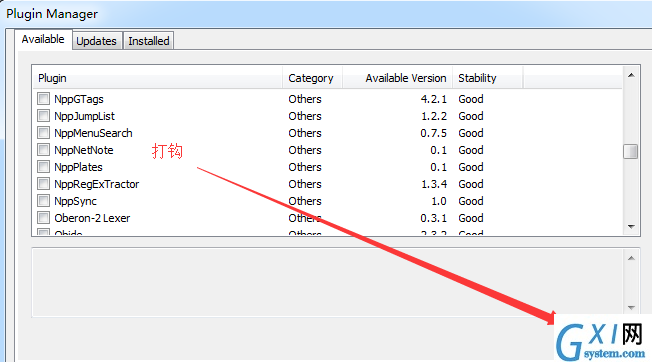Click version 0.3.1 of Oberon-2 Lexer

tap(433, 218)
